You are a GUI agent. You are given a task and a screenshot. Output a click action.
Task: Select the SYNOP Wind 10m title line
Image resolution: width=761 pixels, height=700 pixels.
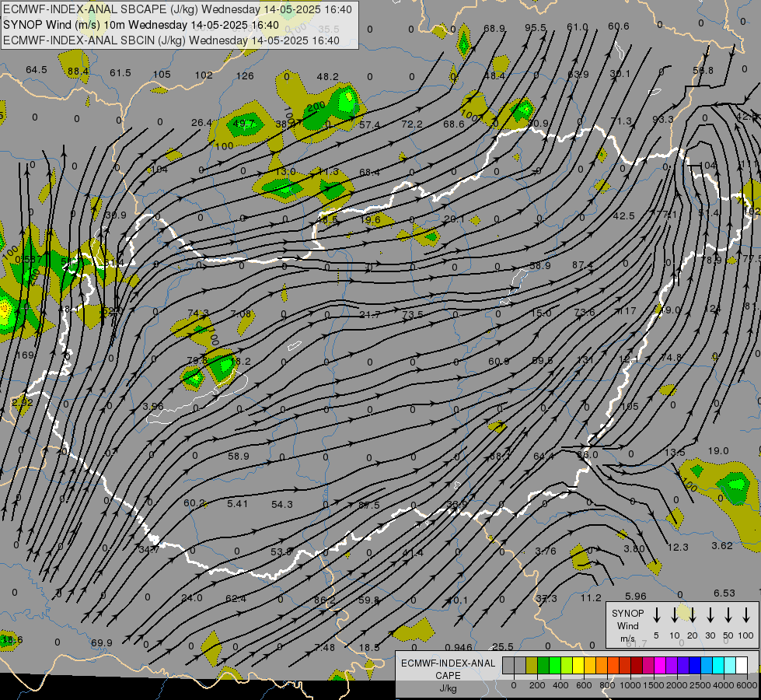[x=141, y=25]
